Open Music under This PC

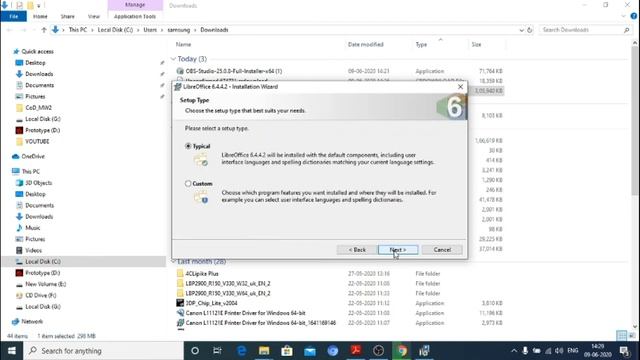tap(33, 228)
